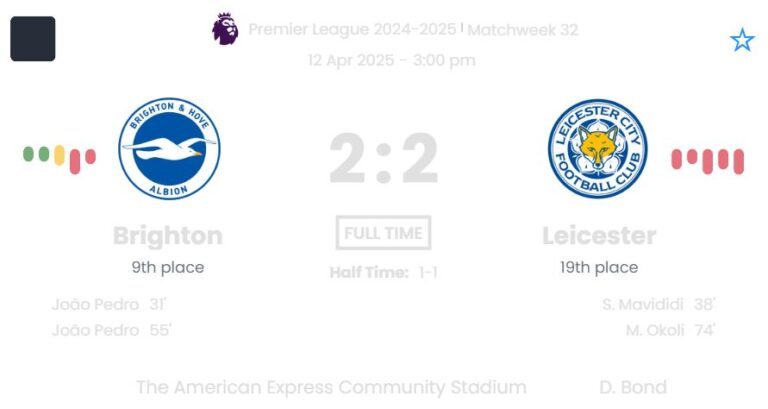
Task: Click the FULL TIME status badge
Action: pos(384,233)
